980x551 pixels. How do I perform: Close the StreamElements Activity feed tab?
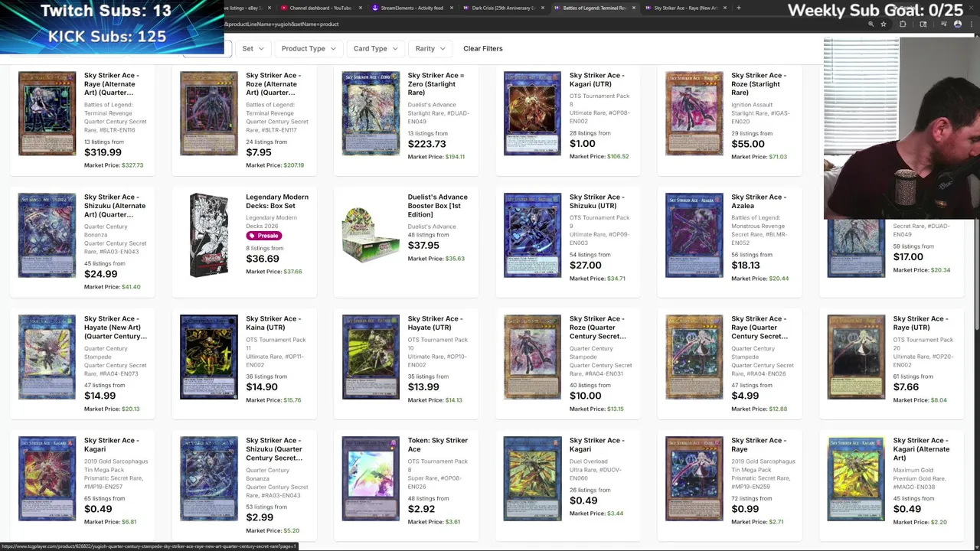pos(452,8)
